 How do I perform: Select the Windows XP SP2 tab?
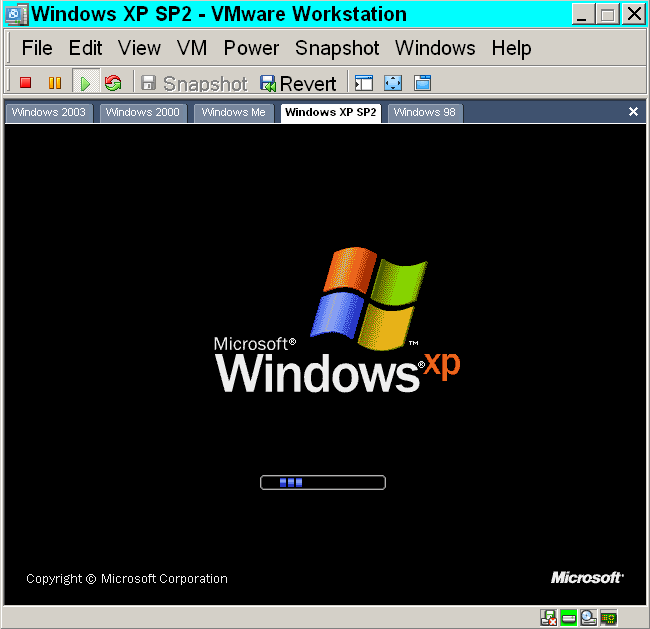click(x=330, y=113)
